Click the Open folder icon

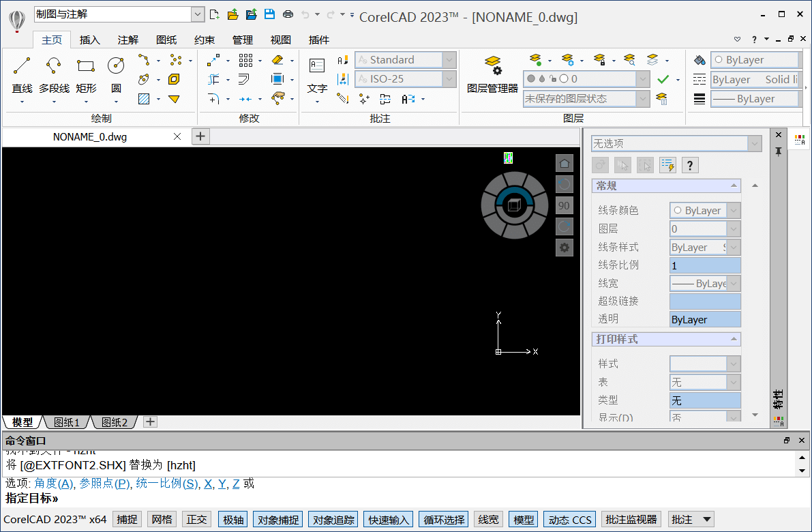click(x=233, y=14)
